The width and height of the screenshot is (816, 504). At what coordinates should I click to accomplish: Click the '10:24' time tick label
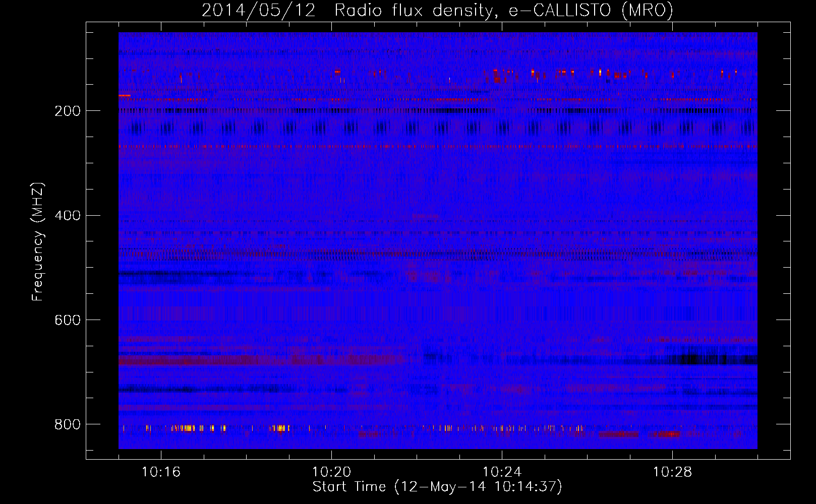pos(502,472)
